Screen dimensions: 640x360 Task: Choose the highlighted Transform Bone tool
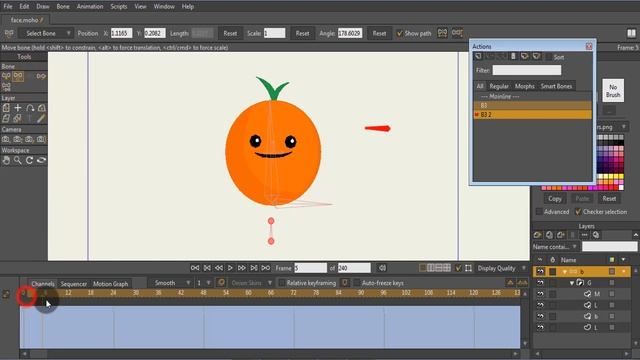click(x=18, y=76)
